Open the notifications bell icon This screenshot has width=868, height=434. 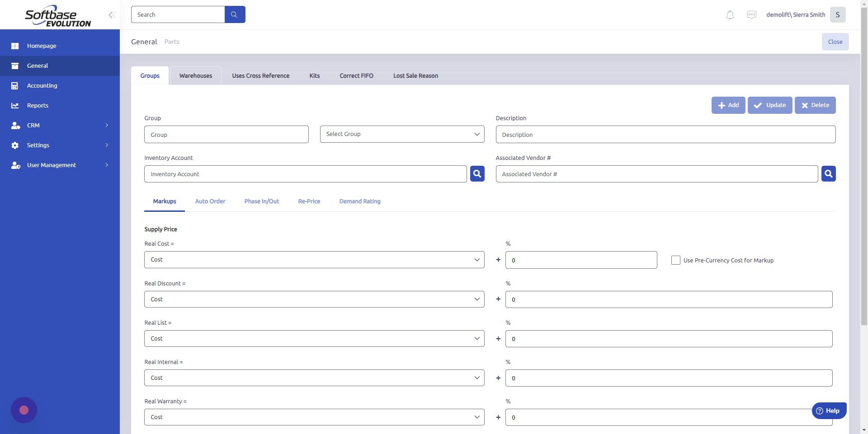click(729, 14)
